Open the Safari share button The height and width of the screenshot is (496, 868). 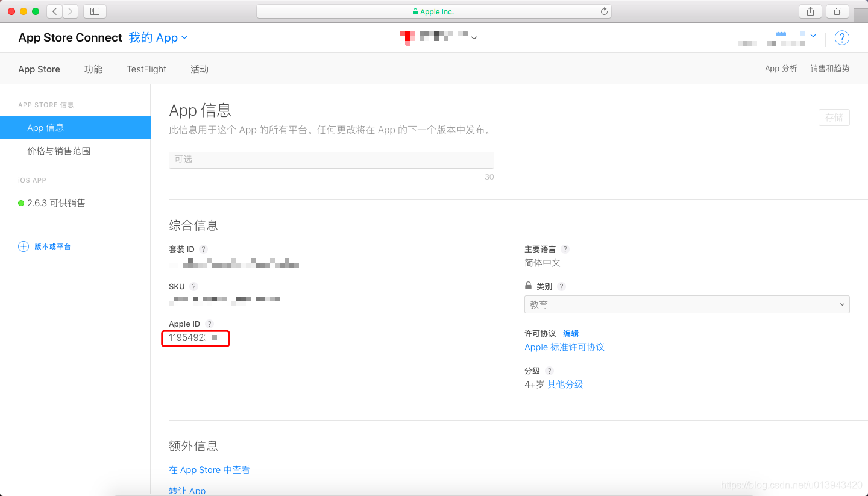(810, 11)
